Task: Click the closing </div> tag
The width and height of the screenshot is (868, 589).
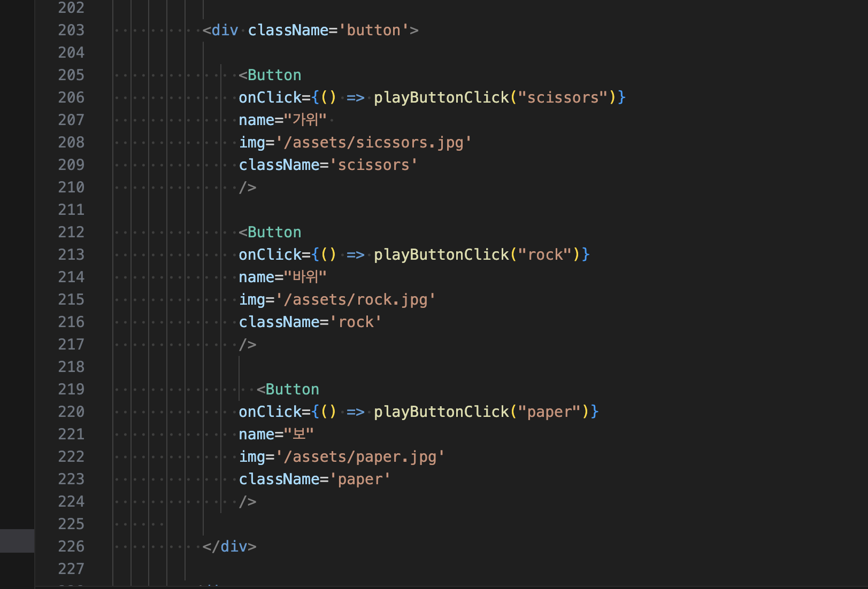Action: click(x=229, y=546)
